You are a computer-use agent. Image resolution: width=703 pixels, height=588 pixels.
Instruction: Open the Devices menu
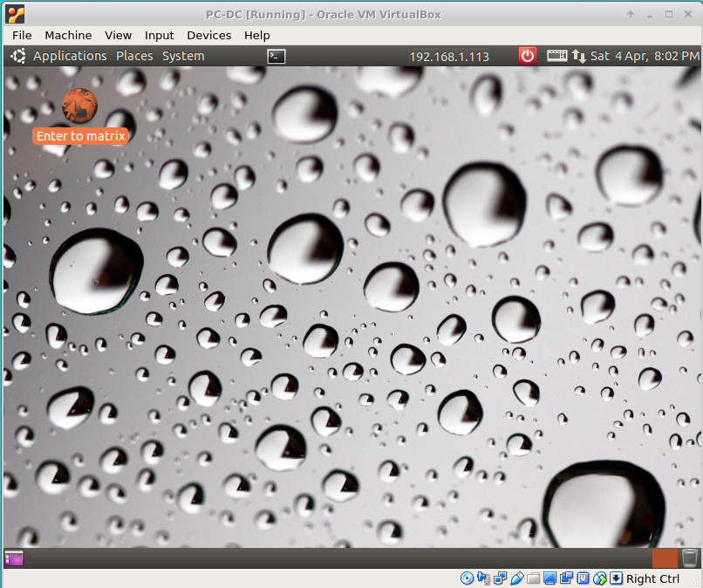tap(209, 36)
